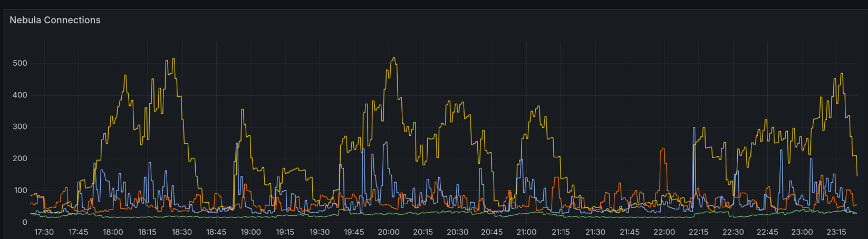Image resolution: width=868 pixels, height=239 pixels.
Task: Click the yellow line's peak at 20:00
Action: pyautogui.click(x=393, y=58)
